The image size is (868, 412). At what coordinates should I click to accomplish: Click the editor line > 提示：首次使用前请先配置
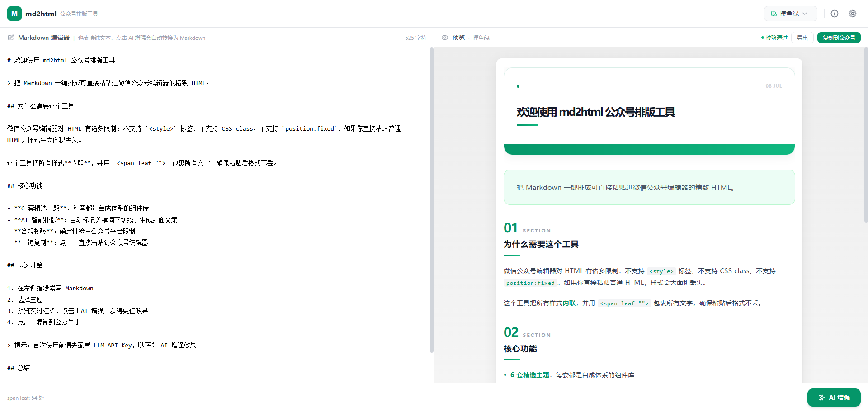tap(104, 345)
